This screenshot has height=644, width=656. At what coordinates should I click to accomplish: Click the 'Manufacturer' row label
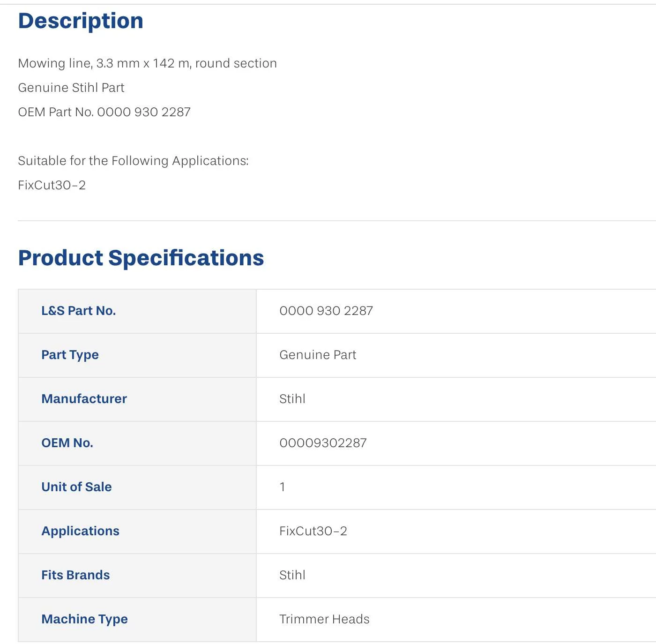tap(84, 399)
